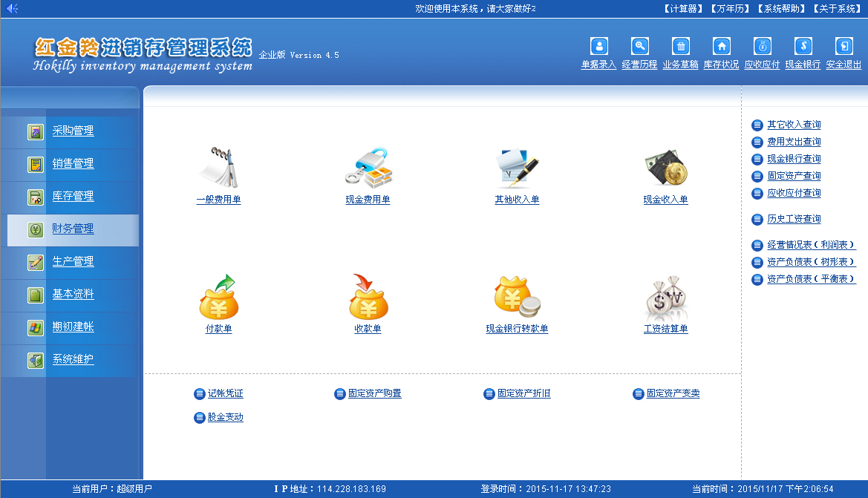868x498 pixels.
Task: Click the 安全退出 exit icon
Action: pyautogui.click(x=843, y=46)
